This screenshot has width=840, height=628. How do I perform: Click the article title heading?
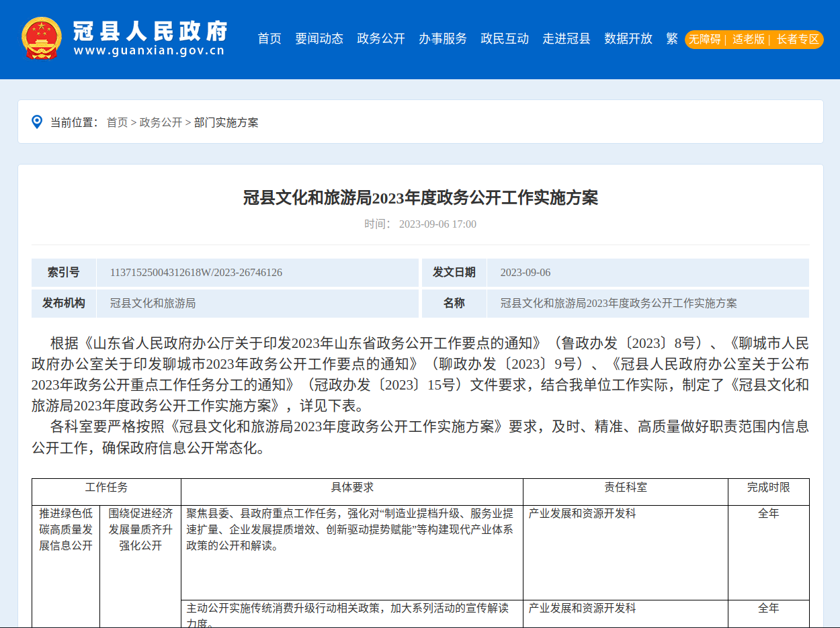tap(420, 197)
